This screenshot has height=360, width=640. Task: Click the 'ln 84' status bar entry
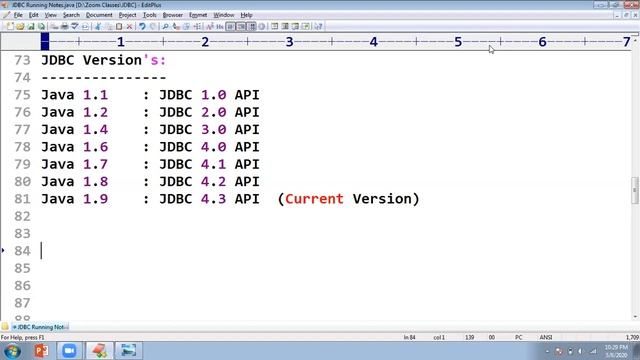(x=409, y=338)
